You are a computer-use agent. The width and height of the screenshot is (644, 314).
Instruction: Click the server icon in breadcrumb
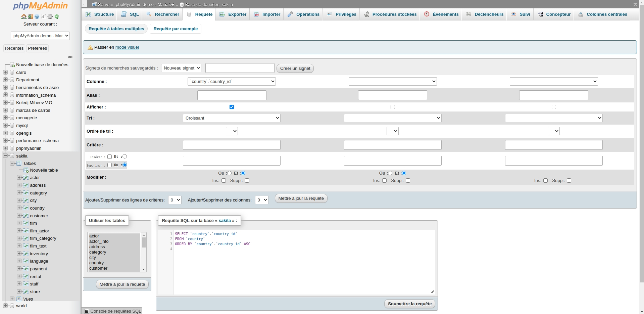[x=94, y=4]
